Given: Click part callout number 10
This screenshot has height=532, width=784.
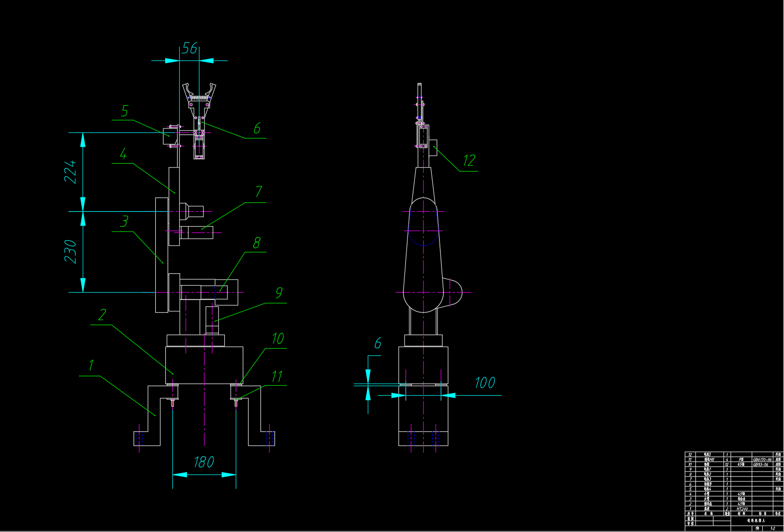Looking at the screenshot, I should pyautogui.click(x=277, y=339).
